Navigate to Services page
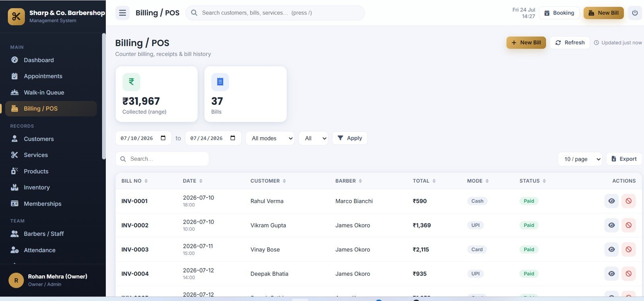The height and width of the screenshot is (301, 644). [x=51, y=155]
